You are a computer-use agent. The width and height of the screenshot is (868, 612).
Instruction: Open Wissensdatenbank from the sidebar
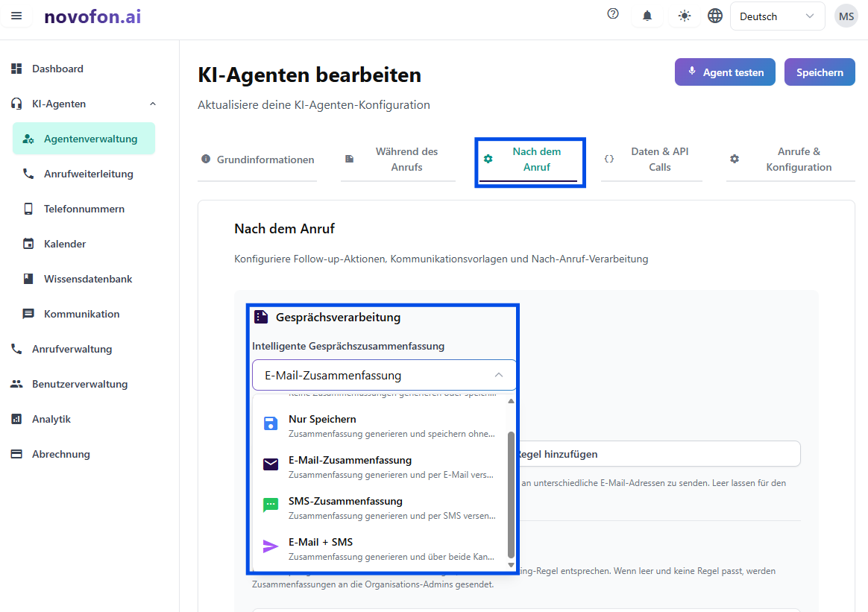[x=87, y=279]
